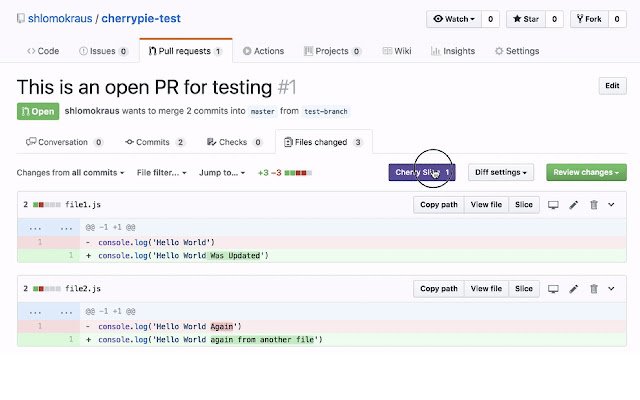Screen dimensions: 640x400
Task: View the stargazers count next to Star
Action: pos(554,19)
